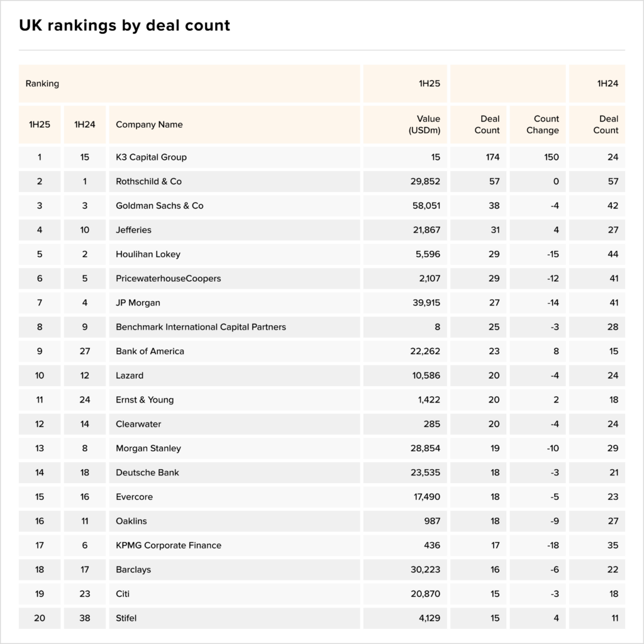Screen dimensions: 644x644
Task: Click Morgan Stanley's count change '-10'
Action: 553,448
